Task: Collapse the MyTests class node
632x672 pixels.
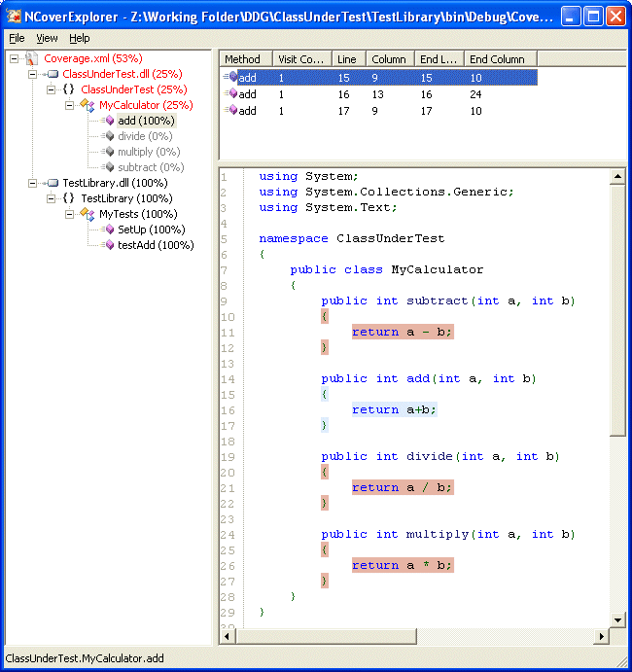Action: pyautogui.click(x=69, y=214)
